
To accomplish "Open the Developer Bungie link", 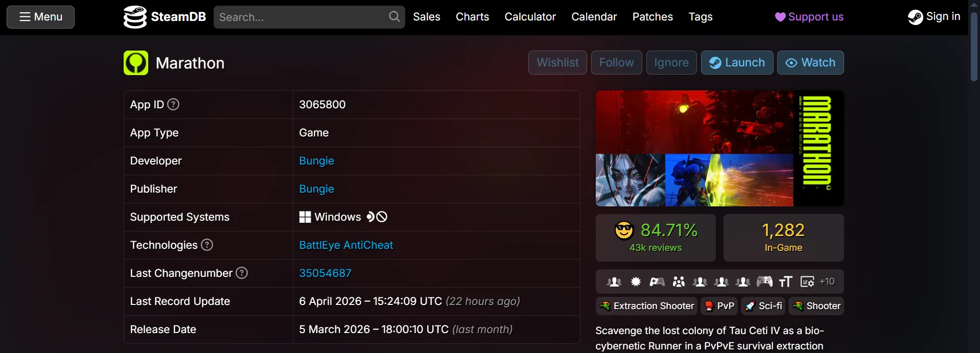I will (316, 161).
